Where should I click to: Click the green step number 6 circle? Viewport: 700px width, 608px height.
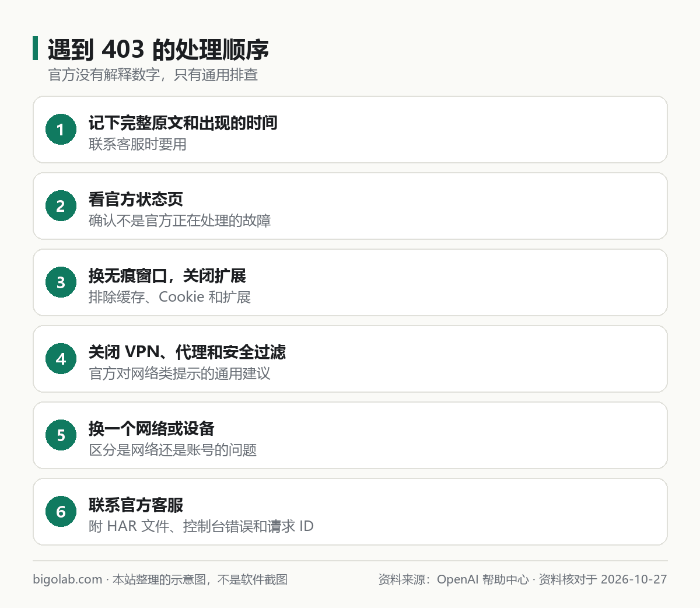click(61, 512)
